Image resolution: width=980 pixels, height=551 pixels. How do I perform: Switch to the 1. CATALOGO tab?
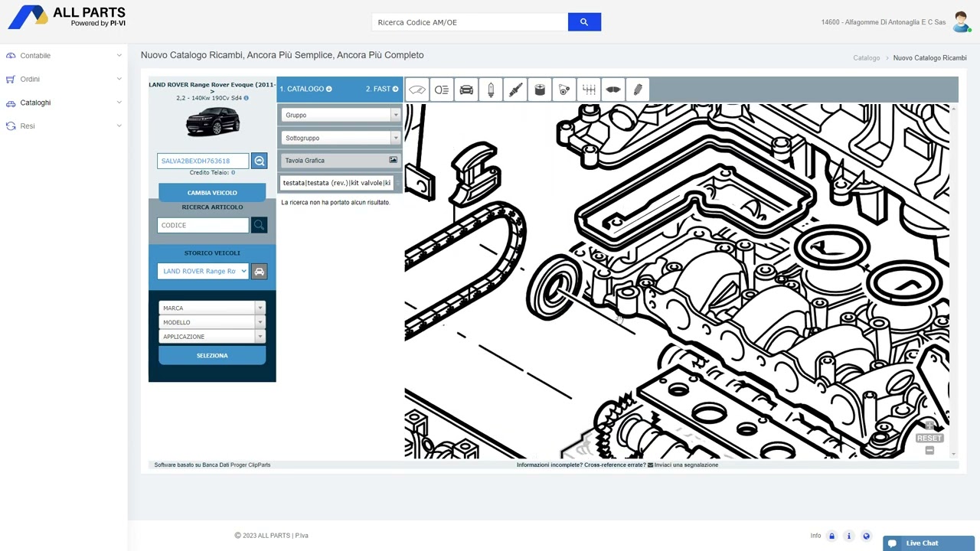[x=305, y=89]
